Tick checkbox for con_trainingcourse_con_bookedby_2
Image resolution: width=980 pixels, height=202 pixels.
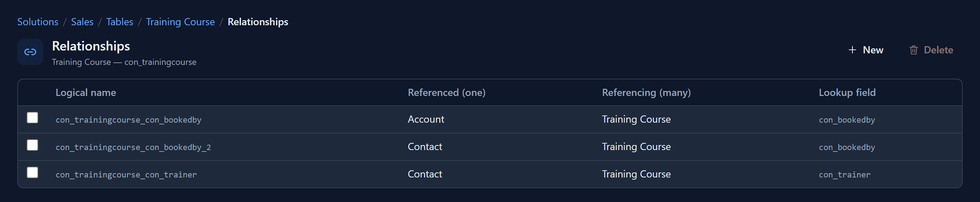(32, 145)
